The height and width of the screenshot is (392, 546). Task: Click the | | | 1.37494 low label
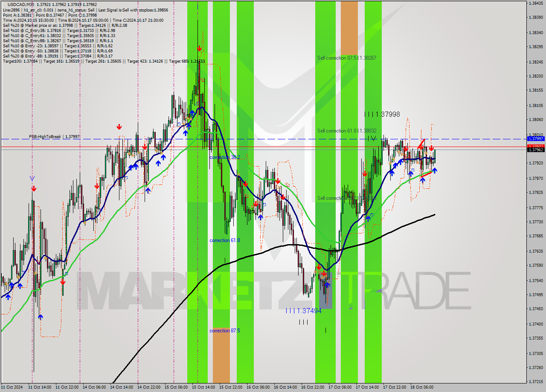(x=304, y=311)
